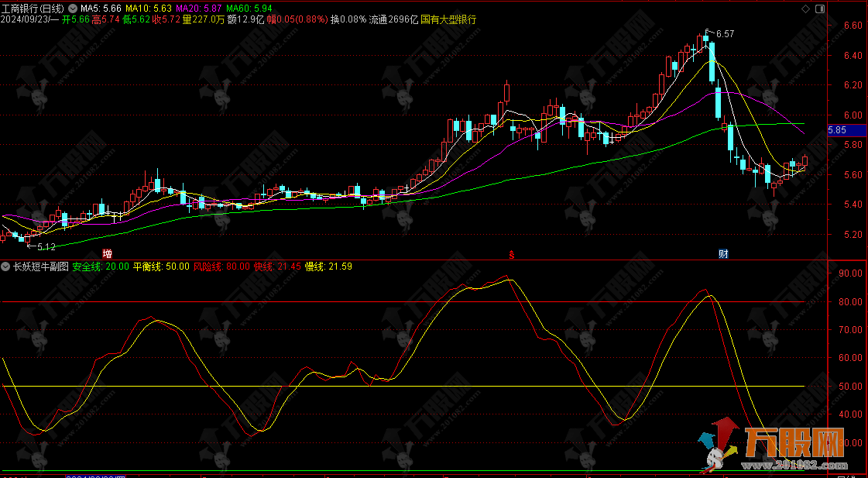Viewport: 868px width, 478px height.
Task: Click the high price 高5.74
Action: (x=105, y=19)
